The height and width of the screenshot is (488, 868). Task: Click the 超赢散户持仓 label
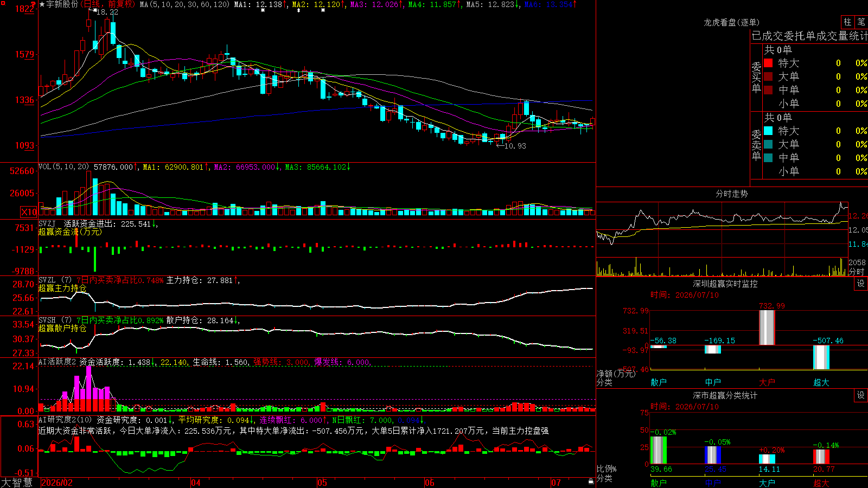[x=62, y=328]
